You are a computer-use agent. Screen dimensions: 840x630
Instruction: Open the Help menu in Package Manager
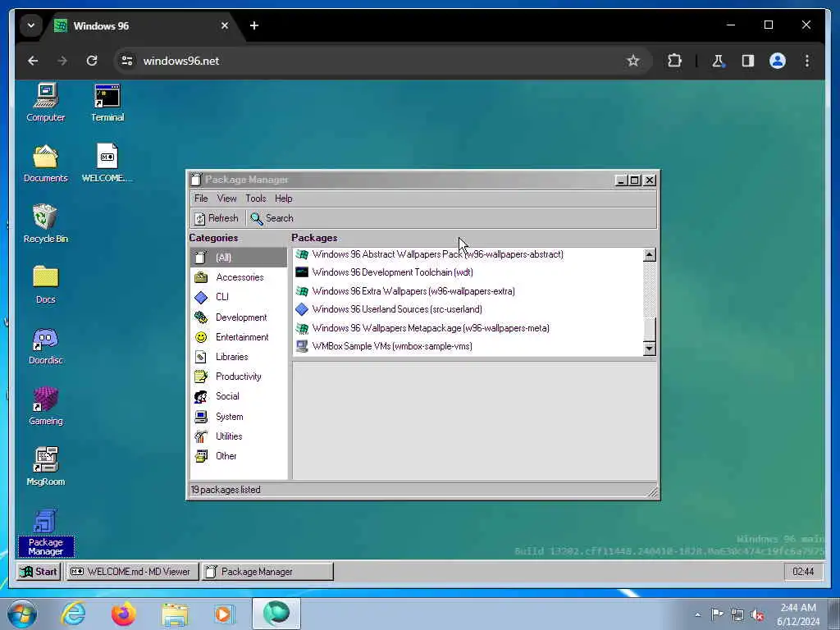[283, 199]
